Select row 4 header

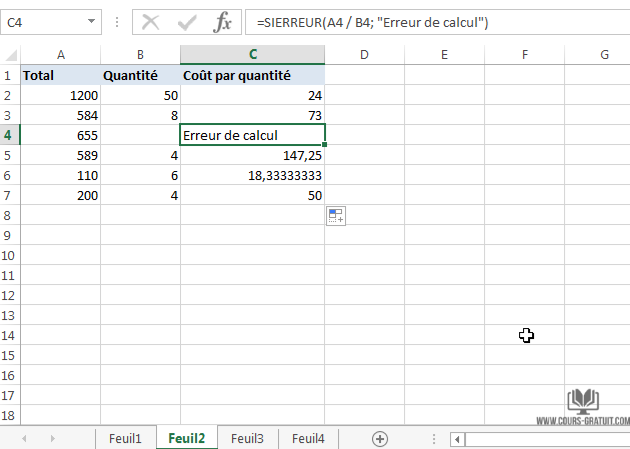point(10,135)
